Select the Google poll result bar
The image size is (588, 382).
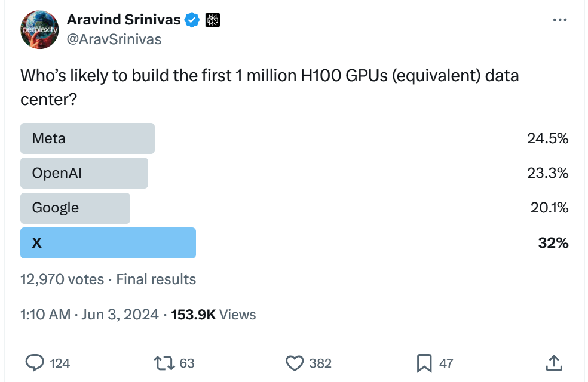coord(75,208)
